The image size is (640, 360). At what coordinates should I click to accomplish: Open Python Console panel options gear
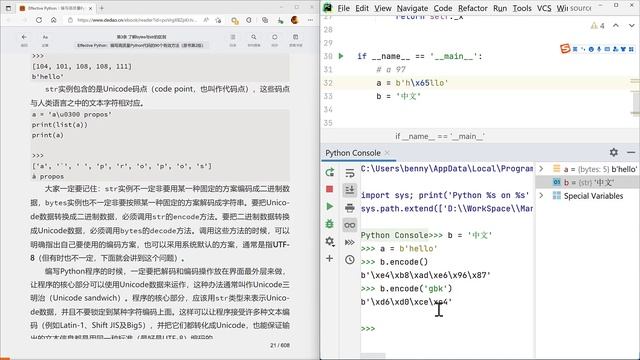[613, 152]
